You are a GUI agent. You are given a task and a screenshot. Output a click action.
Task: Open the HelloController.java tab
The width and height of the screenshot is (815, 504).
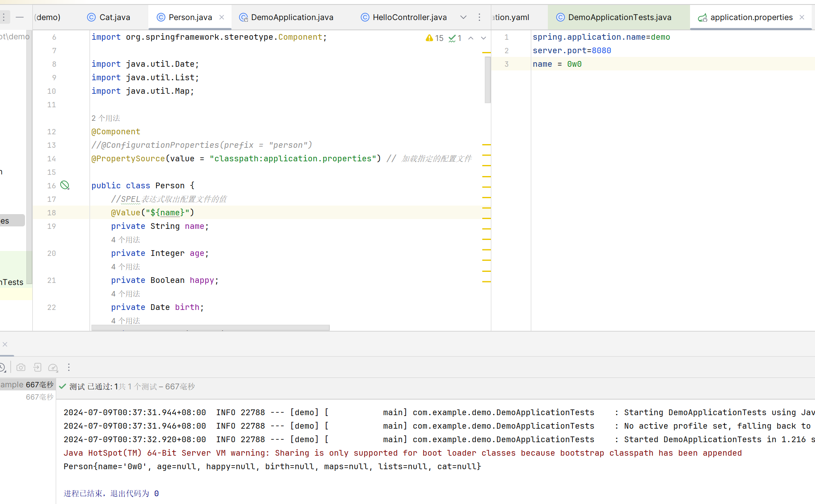tap(404, 17)
